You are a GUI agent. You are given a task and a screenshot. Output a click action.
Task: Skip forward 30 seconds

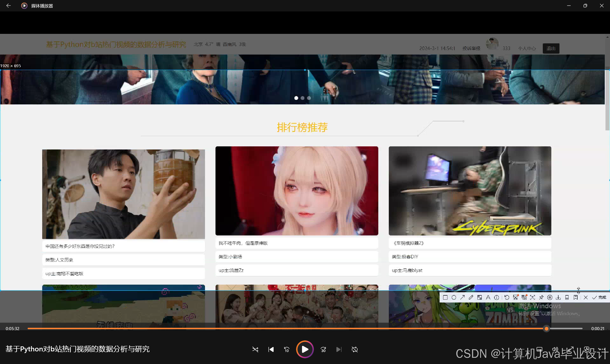coord(323,349)
